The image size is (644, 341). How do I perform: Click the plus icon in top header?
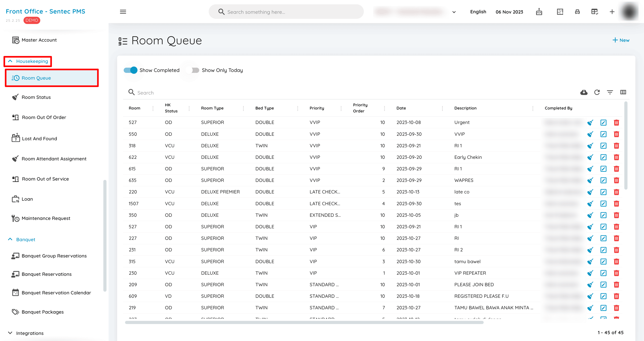[x=612, y=12]
